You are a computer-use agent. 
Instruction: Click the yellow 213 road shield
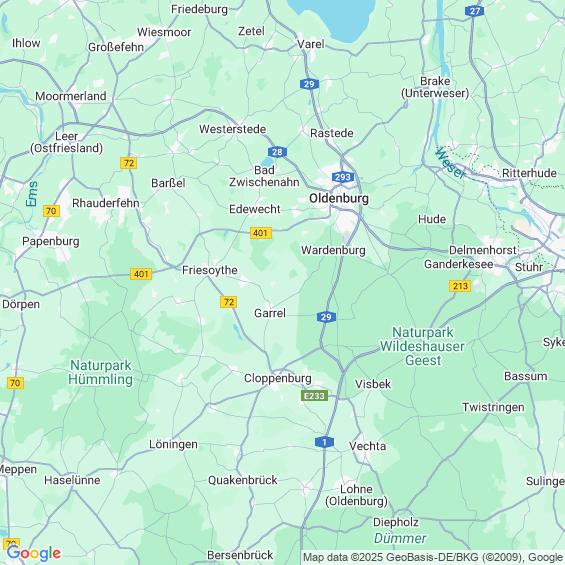click(x=460, y=286)
